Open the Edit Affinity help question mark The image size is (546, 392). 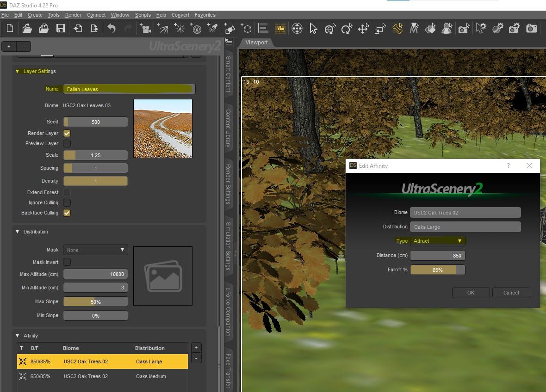509,165
